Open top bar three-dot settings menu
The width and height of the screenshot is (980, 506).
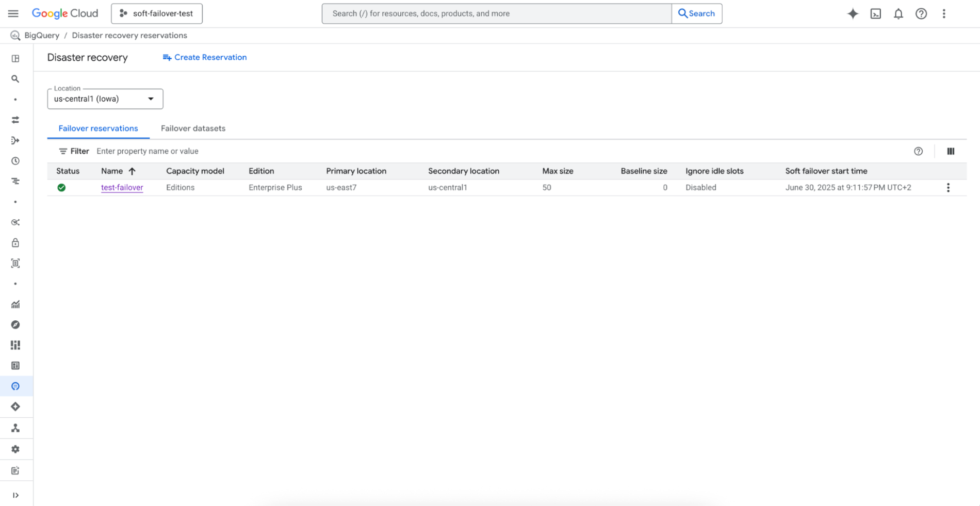tap(944, 14)
